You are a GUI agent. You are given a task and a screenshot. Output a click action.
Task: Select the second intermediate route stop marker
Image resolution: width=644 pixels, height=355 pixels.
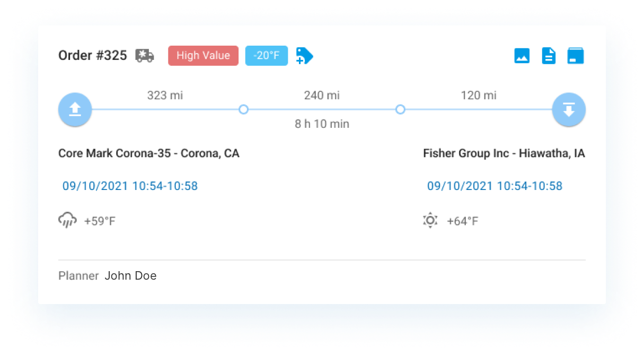[x=400, y=109]
